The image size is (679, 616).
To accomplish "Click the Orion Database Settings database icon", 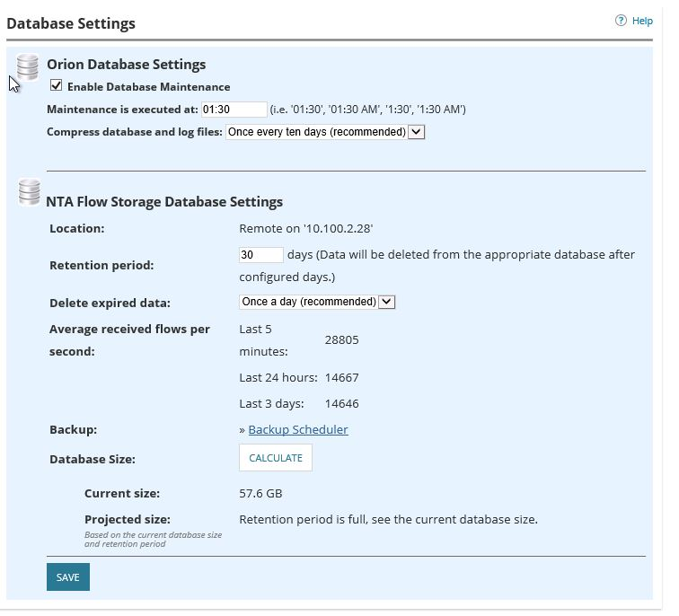I will [28, 66].
